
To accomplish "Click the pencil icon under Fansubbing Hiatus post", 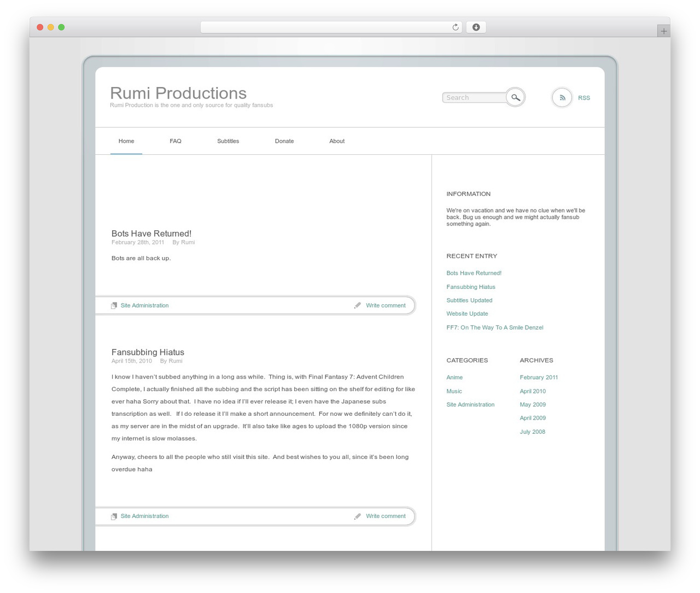I will click(358, 516).
